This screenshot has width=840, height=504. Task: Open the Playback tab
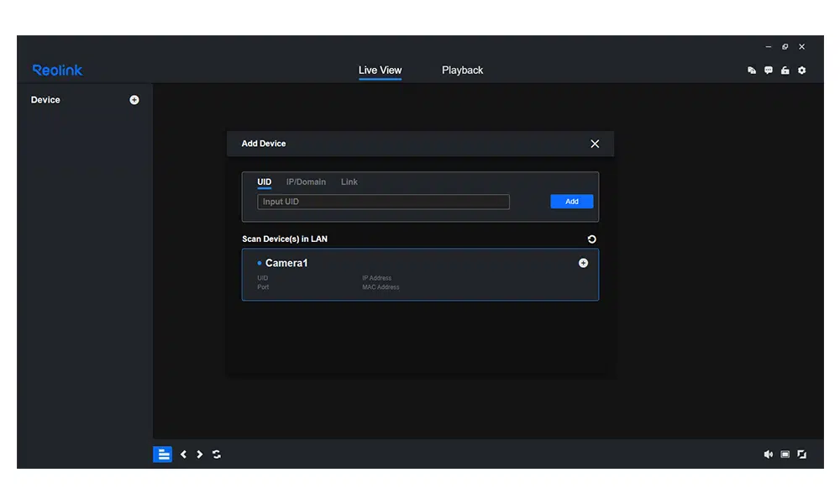[x=462, y=71]
